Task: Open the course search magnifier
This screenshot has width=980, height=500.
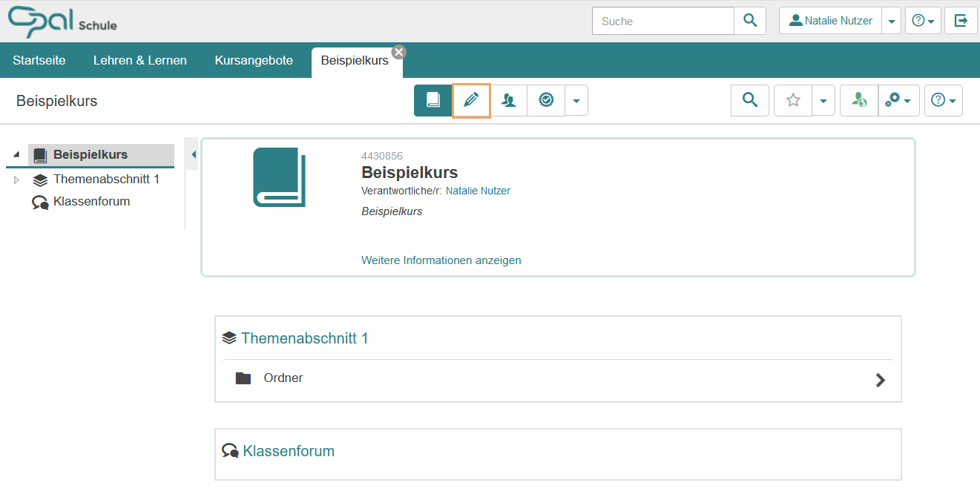Action: (749, 100)
